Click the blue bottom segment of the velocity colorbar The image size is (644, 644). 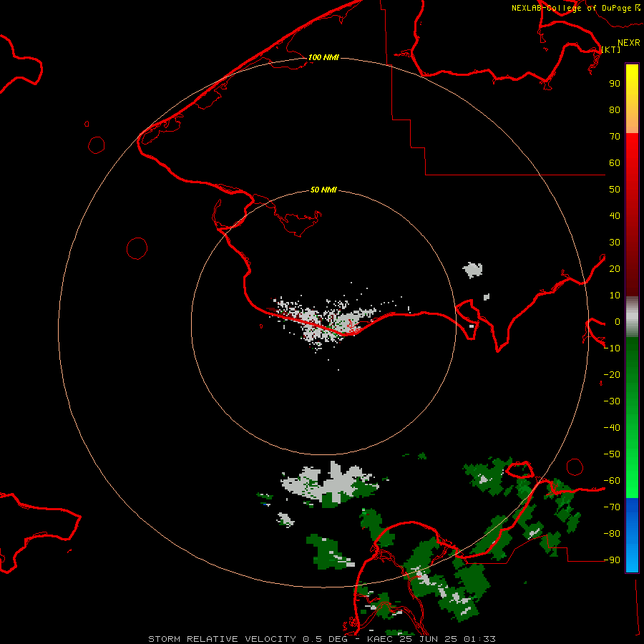[632, 535]
